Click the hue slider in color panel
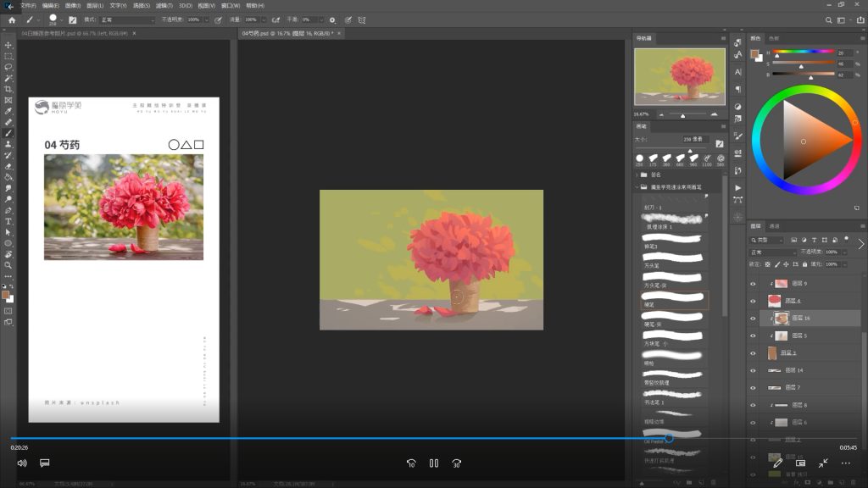The width and height of the screenshot is (868, 488). (802, 53)
